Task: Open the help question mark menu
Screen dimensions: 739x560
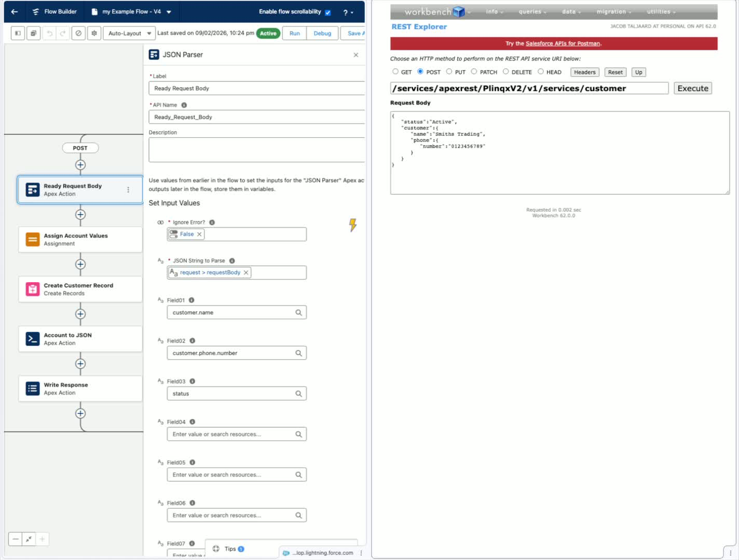Action: [x=348, y=12]
